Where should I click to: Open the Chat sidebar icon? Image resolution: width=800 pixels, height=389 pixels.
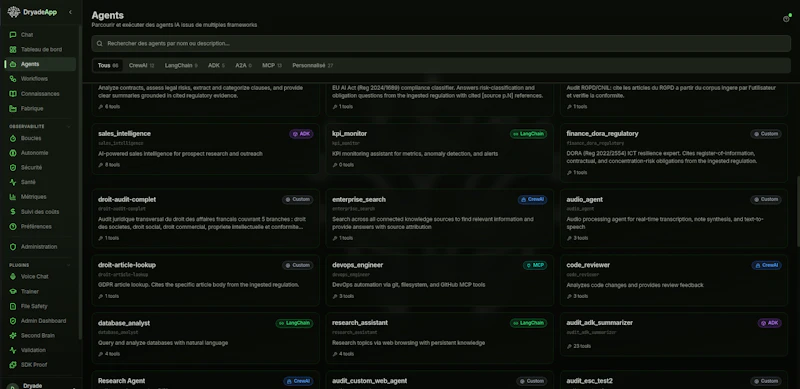pyautogui.click(x=13, y=35)
